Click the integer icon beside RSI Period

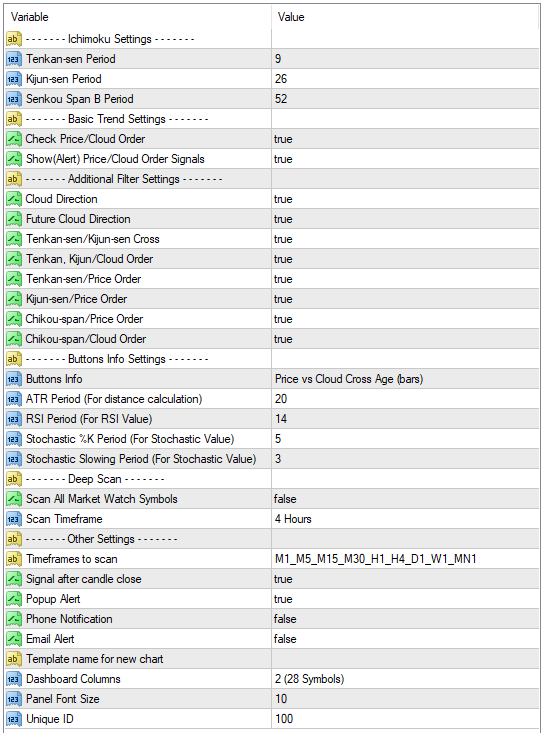coord(14,419)
